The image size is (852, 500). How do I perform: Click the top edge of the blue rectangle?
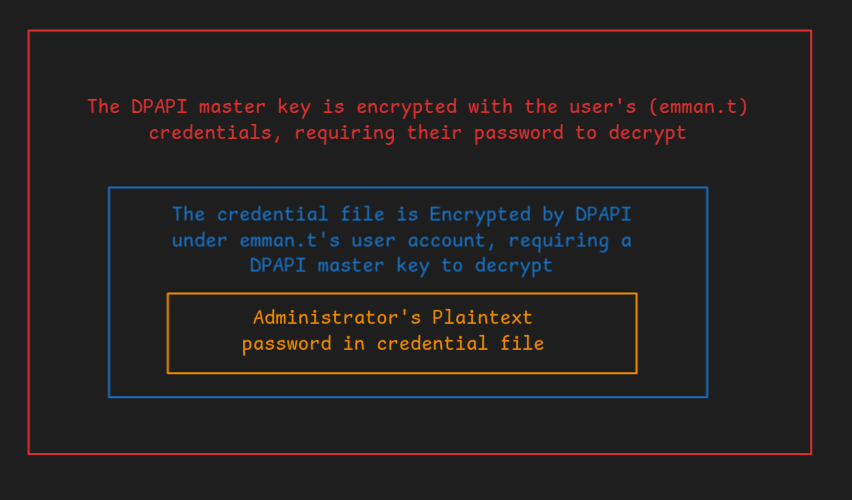pos(408,188)
